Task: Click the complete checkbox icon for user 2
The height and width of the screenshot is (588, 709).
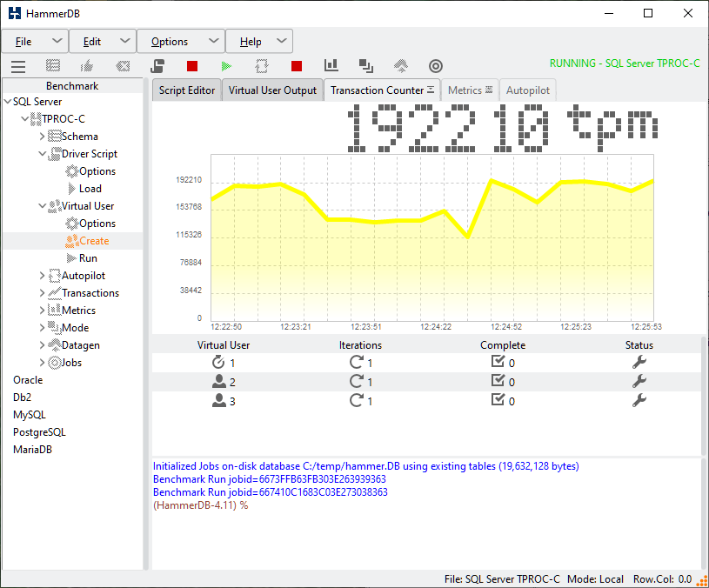Action: pos(498,381)
